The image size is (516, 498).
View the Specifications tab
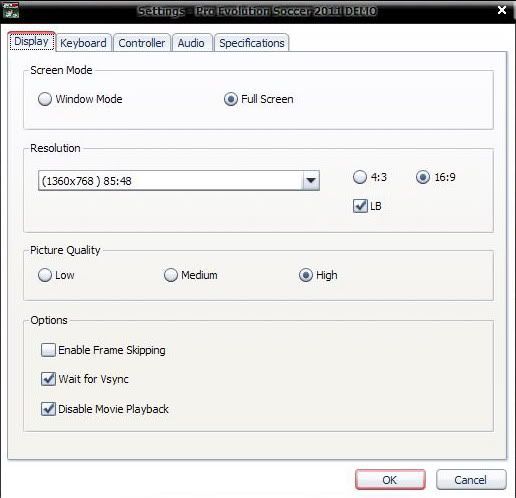pyautogui.click(x=252, y=43)
